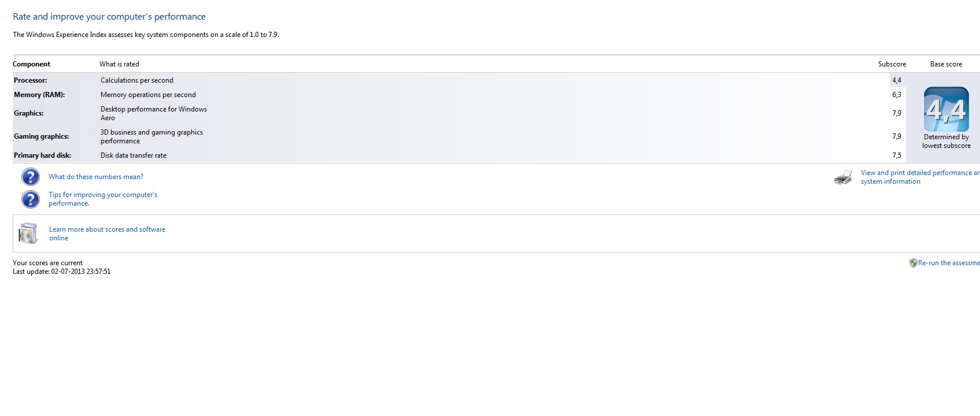Select the Processor row

coord(459,80)
